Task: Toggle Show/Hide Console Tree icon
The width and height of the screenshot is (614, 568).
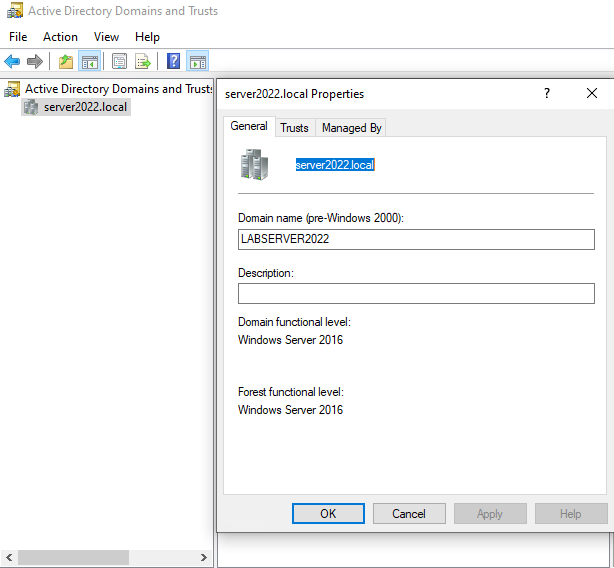Action: click(x=90, y=62)
